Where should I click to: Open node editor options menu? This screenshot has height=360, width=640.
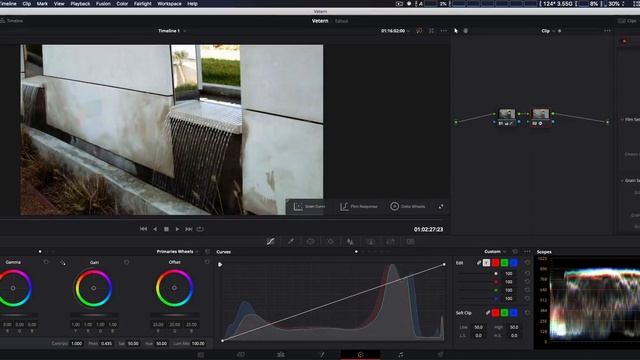pyautogui.click(x=607, y=31)
